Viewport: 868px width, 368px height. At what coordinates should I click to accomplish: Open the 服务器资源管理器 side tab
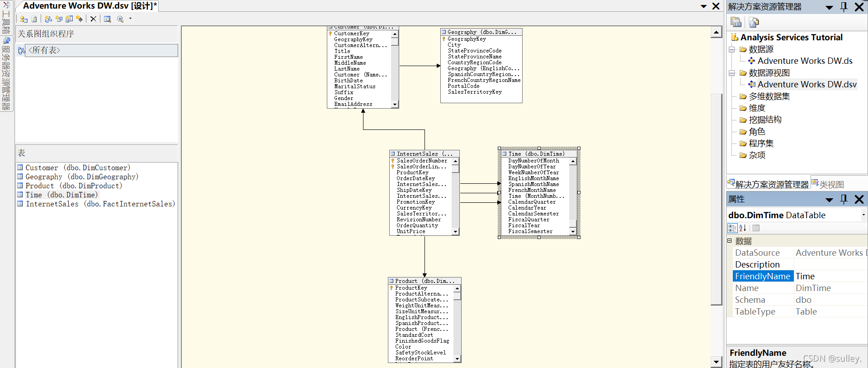pos(6,74)
